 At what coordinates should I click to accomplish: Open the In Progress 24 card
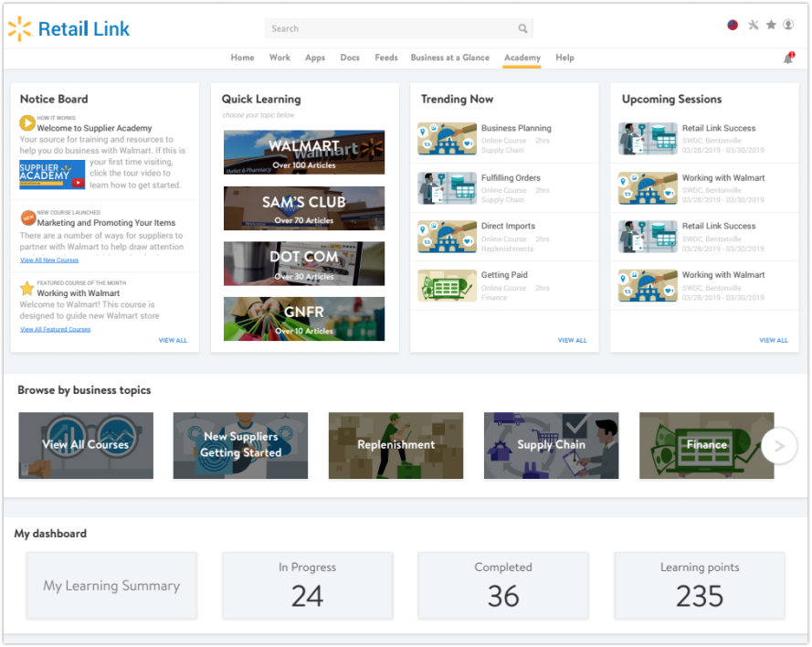[x=308, y=586]
